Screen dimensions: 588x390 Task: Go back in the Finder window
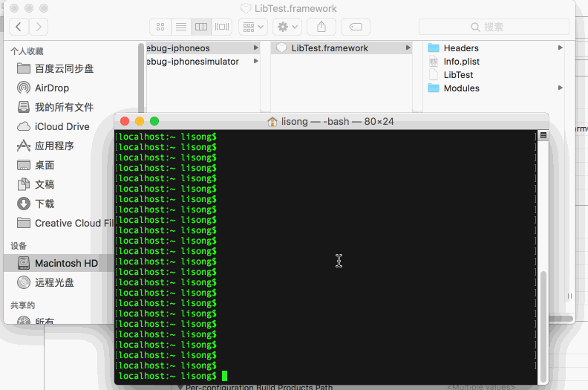pyautogui.click(x=19, y=27)
